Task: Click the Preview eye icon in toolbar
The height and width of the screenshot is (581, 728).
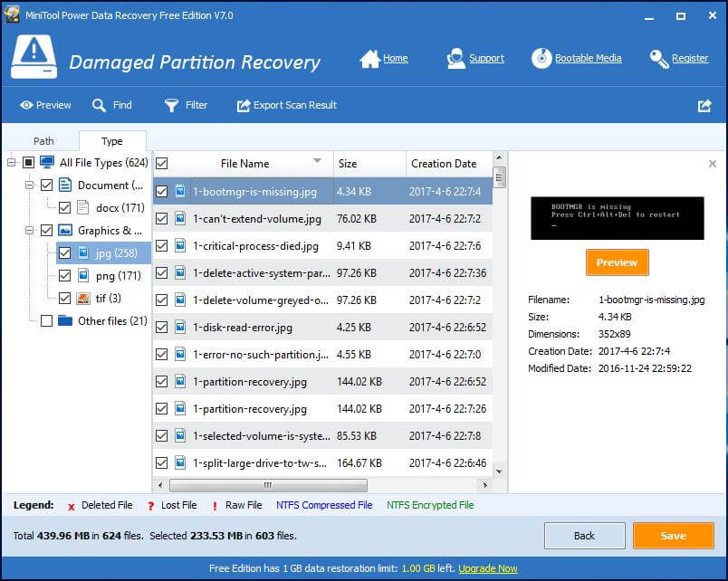Action: tap(26, 105)
